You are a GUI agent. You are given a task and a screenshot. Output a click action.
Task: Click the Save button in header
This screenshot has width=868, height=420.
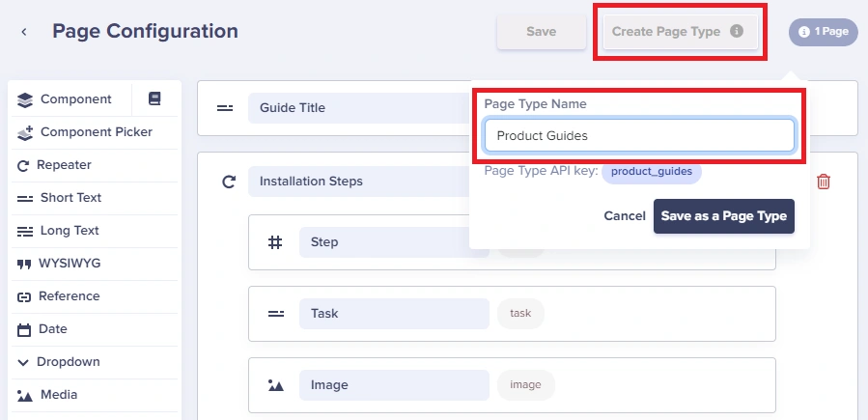pos(541,32)
